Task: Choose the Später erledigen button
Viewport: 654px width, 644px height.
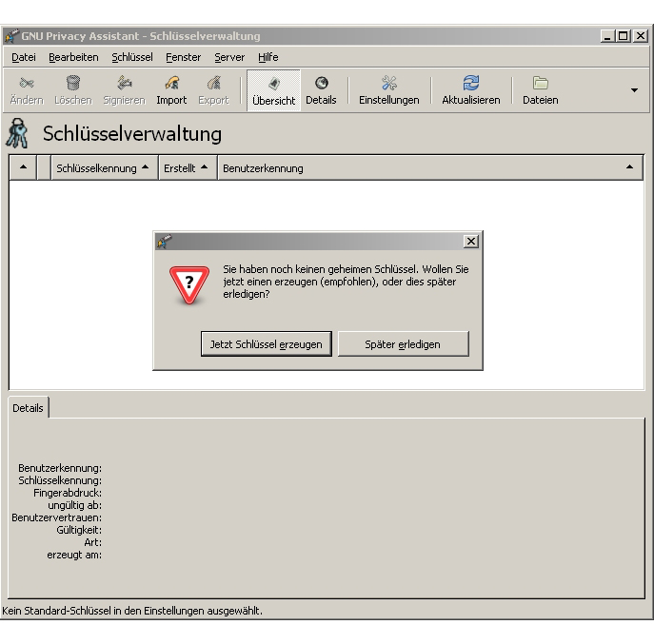Action: pos(403,344)
